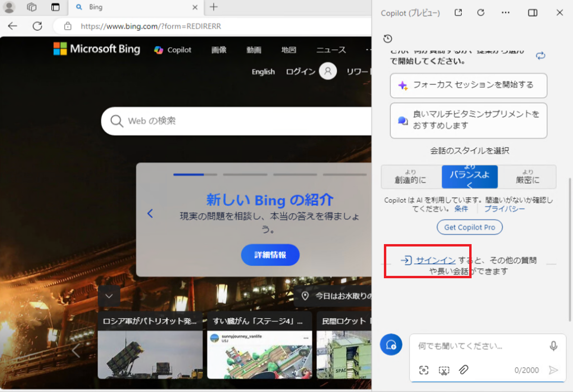Select よりバランスよく conversation style
Viewport: 573px width, 392px height.
coord(470,177)
